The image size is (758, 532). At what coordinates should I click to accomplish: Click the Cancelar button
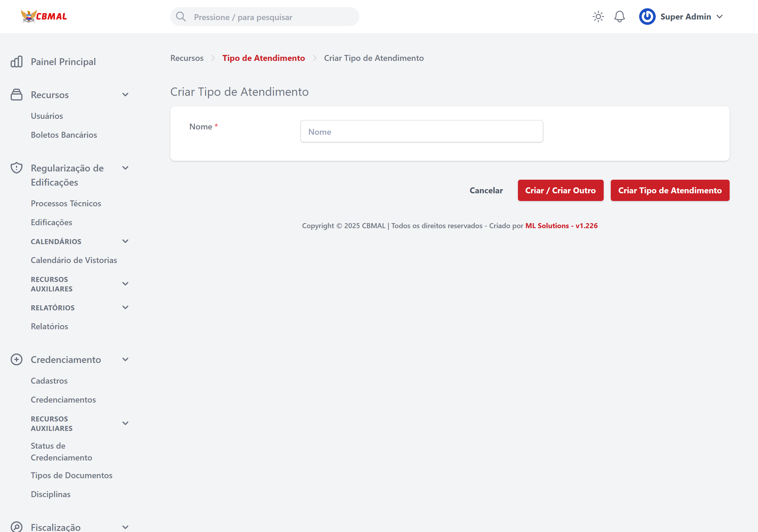click(x=486, y=190)
